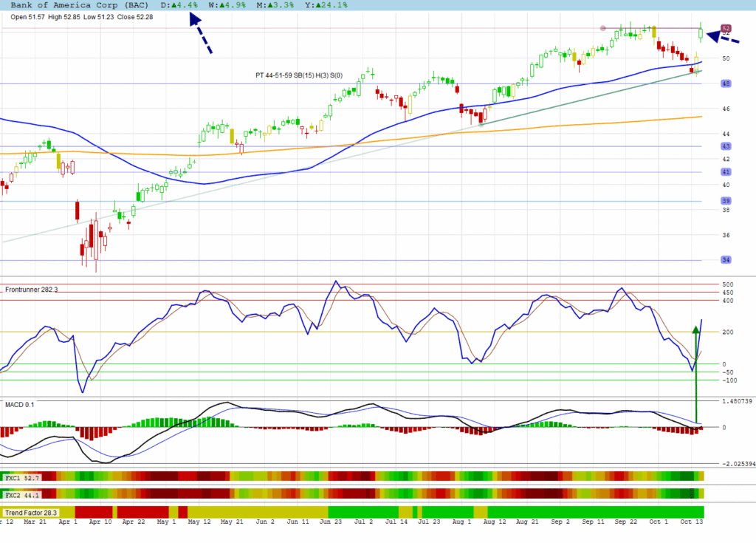
Task: Click the Bank of America Corp (BAC) title
Action: pos(79,5)
